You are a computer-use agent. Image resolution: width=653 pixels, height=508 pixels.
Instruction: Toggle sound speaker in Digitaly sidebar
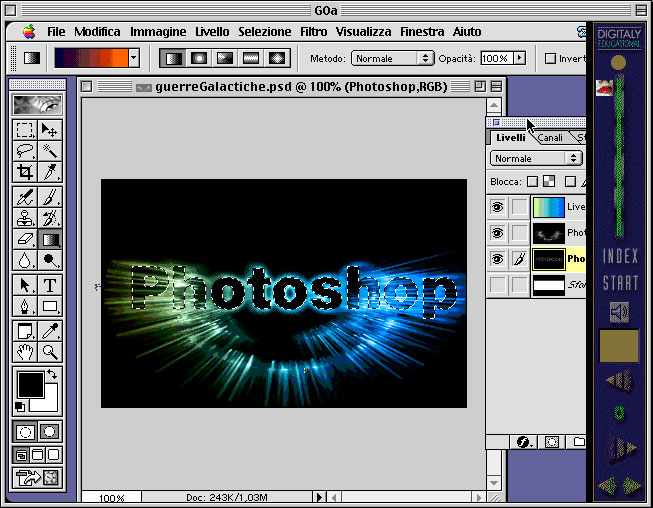point(619,312)
